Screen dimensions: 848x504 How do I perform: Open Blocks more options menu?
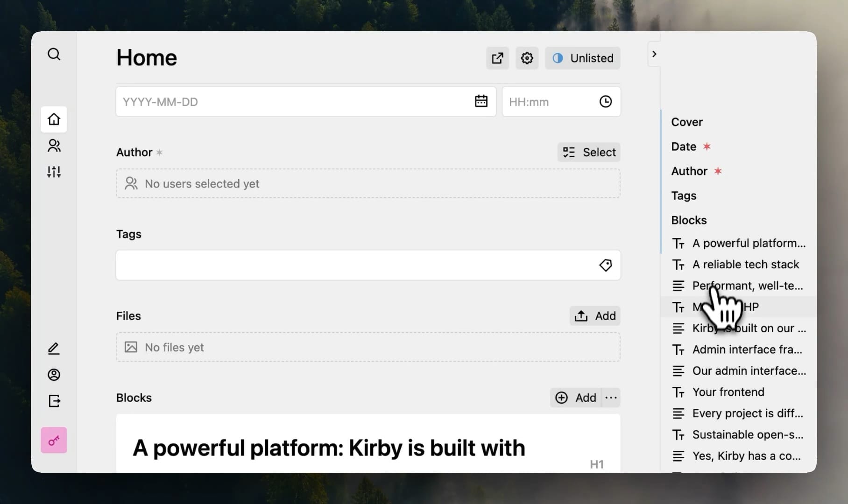click(611, 398)
